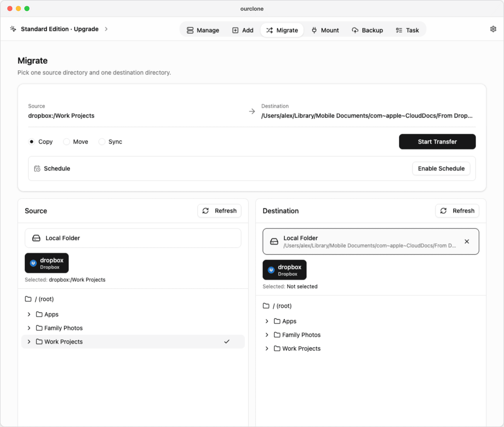
Task: Click the refresh arrows icon in Destination header
Action: click(443, 211)
